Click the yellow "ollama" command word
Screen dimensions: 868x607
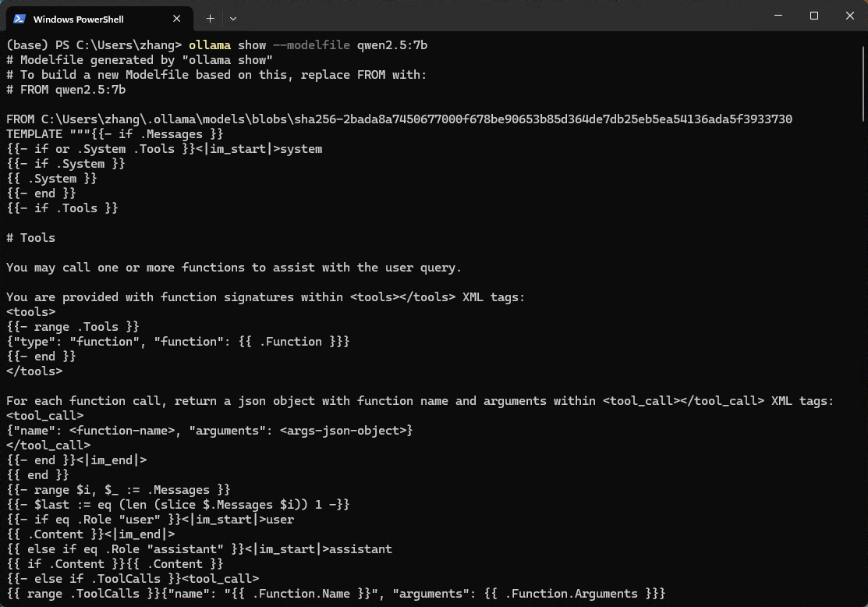[210, 44]
